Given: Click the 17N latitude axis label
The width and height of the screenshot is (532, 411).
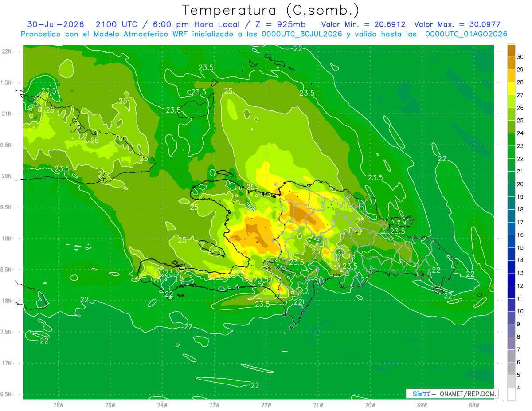Looking at the screenshot, I should [x=7, y=363].
